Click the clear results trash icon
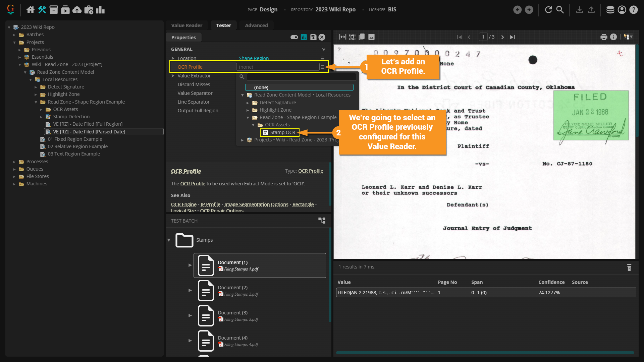 point(629,267)
